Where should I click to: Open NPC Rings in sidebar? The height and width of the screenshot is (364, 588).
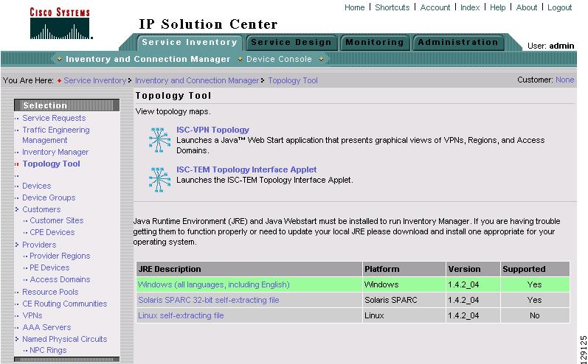pos(48,351)
